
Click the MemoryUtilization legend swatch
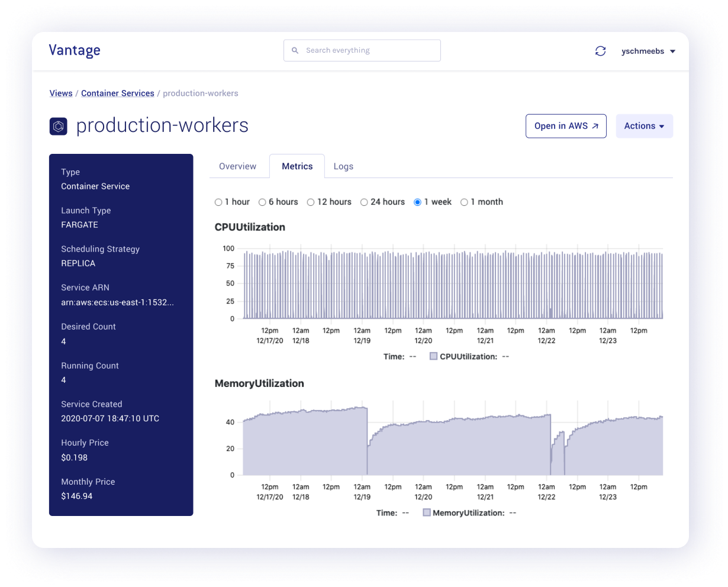click(x=427, y=512)
